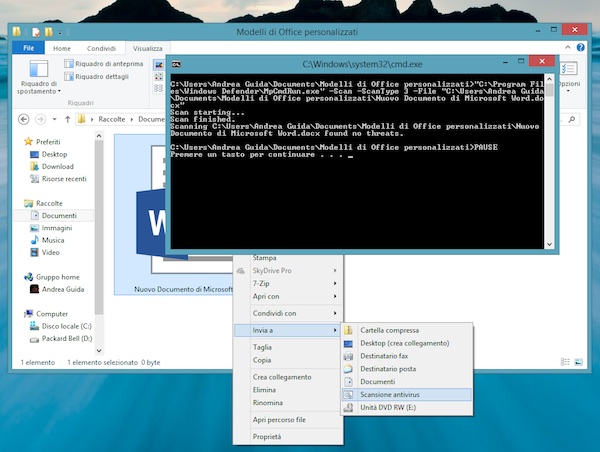The height and width of the screenshot is (452, 600).
Task: Click cmd window scroll down arrow
Action: tap(549, 244)
